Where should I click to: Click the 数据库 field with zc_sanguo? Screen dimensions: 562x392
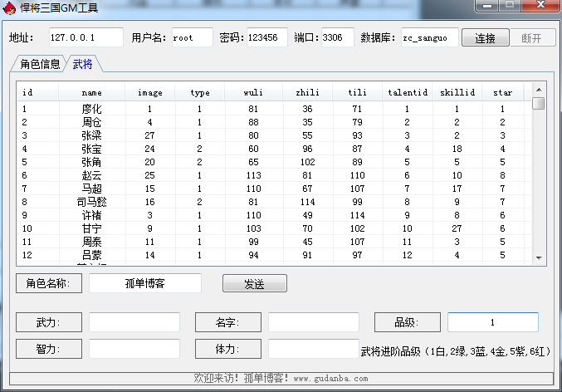429,37
